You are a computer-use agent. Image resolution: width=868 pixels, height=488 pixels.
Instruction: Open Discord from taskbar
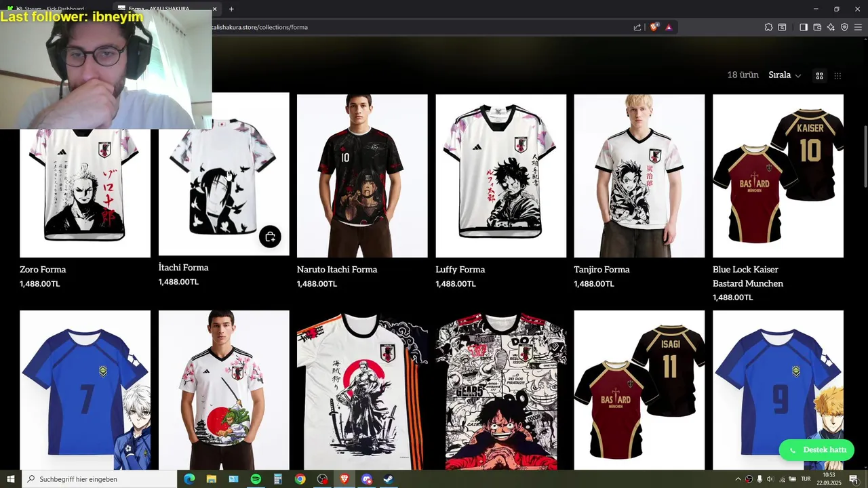[x=367, y=479]
